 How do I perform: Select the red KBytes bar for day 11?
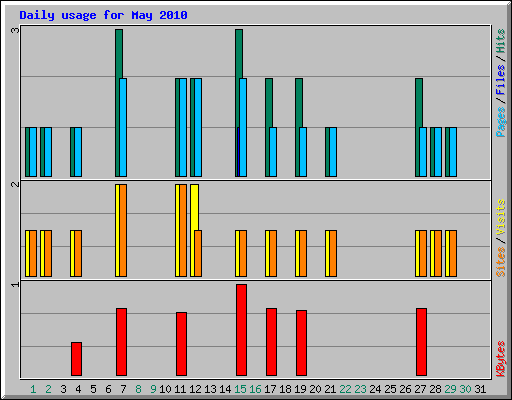[x=181, y=344]
